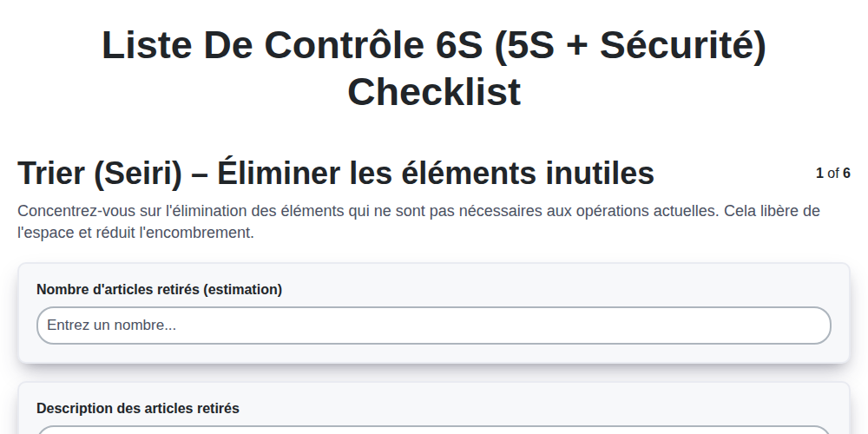This screenshot has height=434, width=868.
Task: Click empty space in the estimation card
Action: (x=554, y=288)
